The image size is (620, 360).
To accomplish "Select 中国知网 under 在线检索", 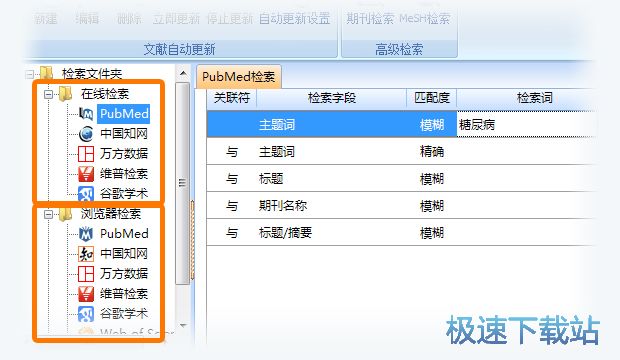I will click(124, 134).
